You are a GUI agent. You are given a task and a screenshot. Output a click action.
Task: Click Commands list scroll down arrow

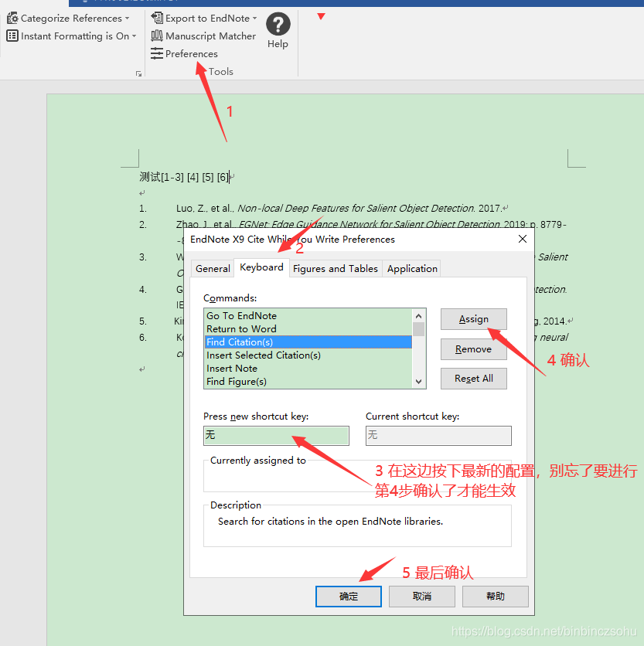418,382
